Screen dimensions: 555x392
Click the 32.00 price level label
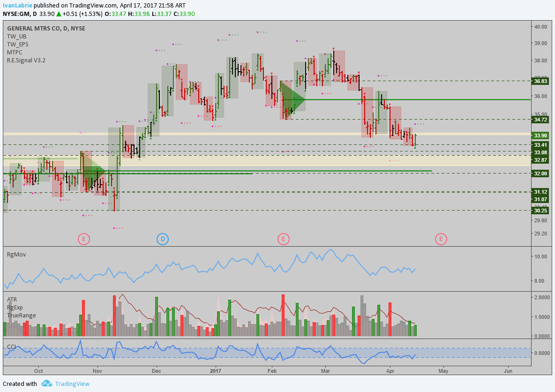tap(540, 173)
